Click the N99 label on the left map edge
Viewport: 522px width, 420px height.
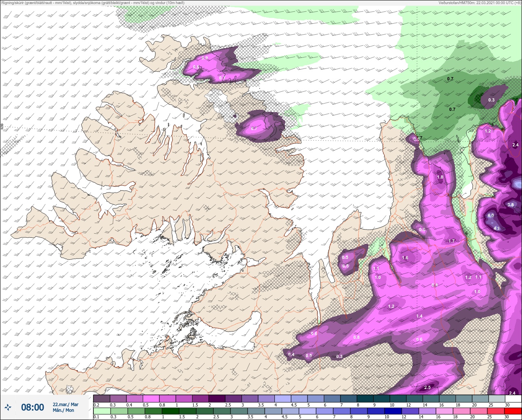pyautogui.click(x=2, y=127)
